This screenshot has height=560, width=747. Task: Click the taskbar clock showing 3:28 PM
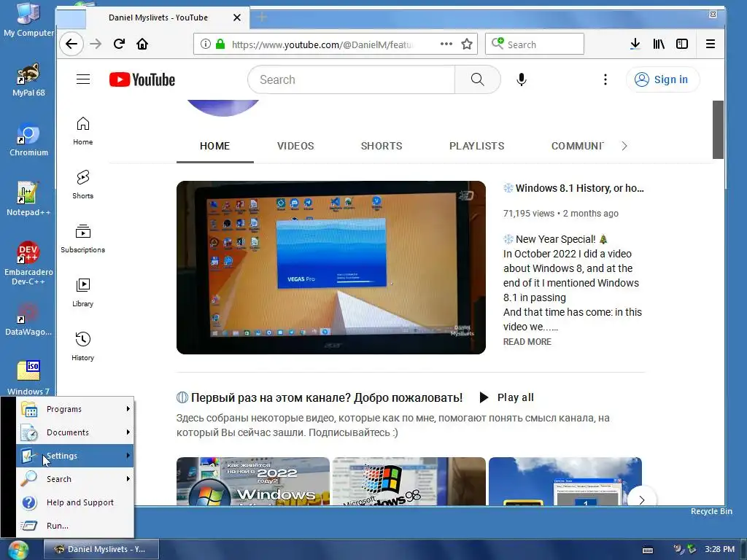tap(719, 549)
